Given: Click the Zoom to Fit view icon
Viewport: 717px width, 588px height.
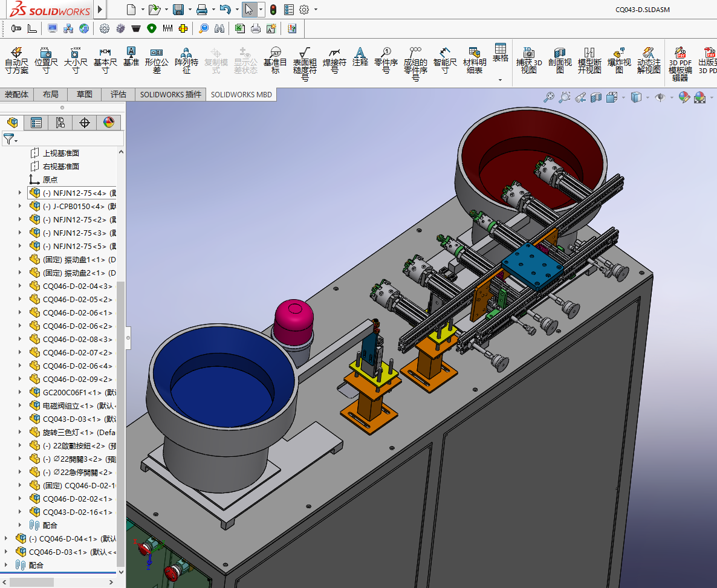Looking at the screenshot, I should [549, 97].
